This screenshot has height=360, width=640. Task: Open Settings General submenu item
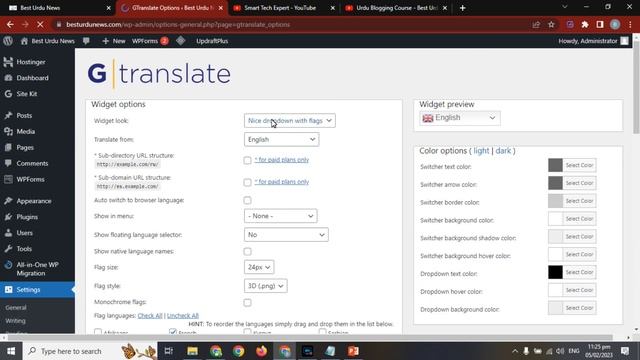pos(16,307)
